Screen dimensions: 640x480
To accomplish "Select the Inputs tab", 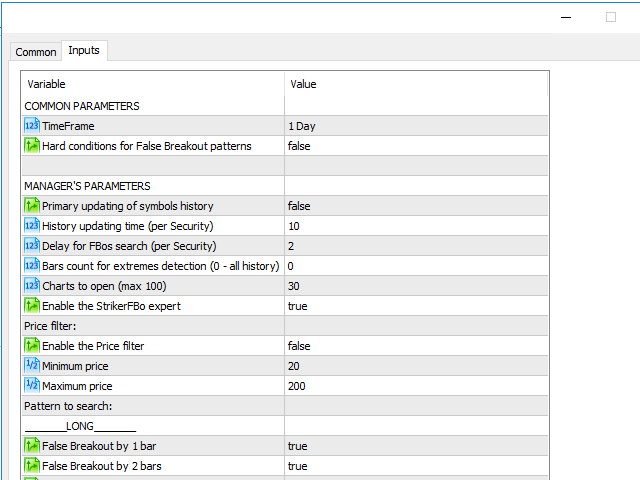I will (84, 51).
